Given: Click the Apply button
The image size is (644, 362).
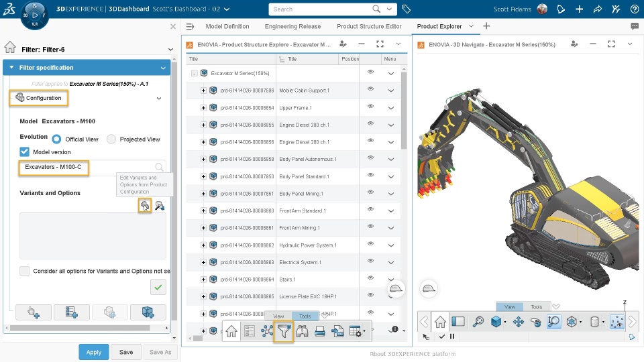Looking at the screenshot, I should pyautogui.click(x=94, y=352).
